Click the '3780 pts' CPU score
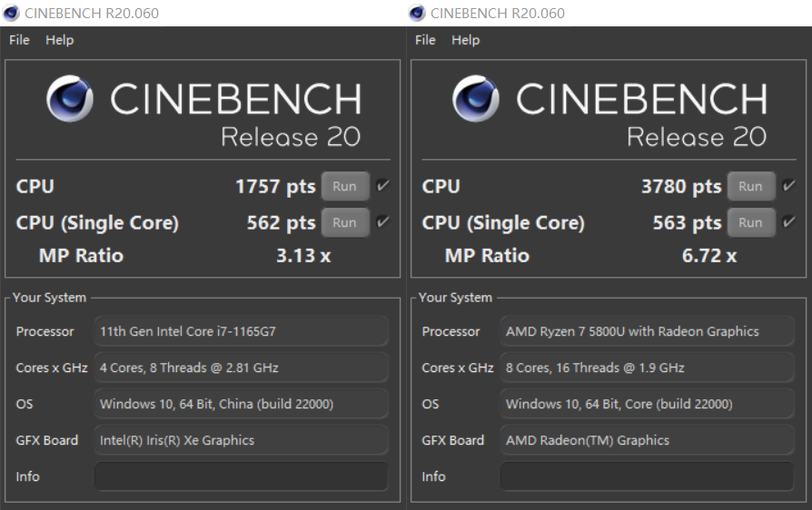Image resolution: width=812 pixels, height=510 pixels. click(681, 187)
